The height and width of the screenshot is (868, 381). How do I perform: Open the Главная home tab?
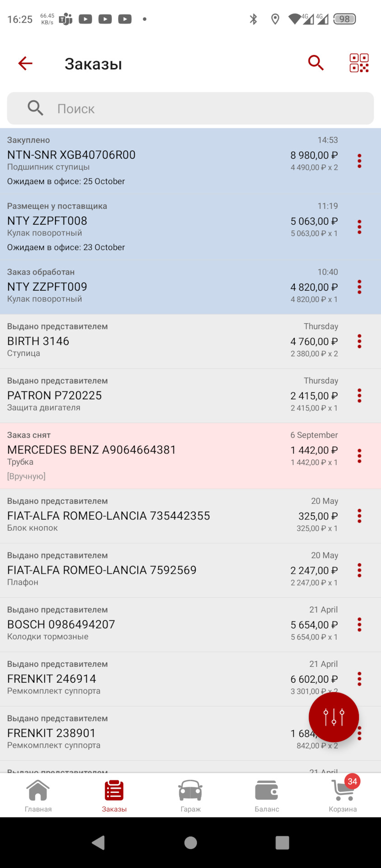(x=38, y=796)
